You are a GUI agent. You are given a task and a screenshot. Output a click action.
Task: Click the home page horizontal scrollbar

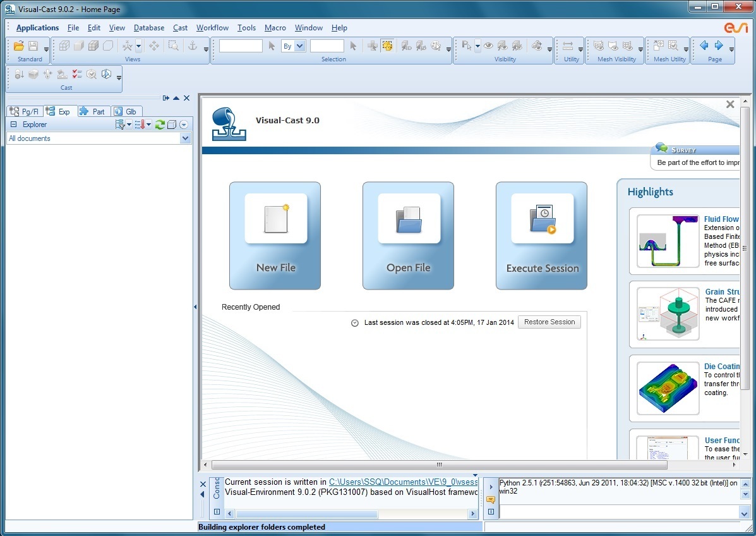tap(439, 465)
